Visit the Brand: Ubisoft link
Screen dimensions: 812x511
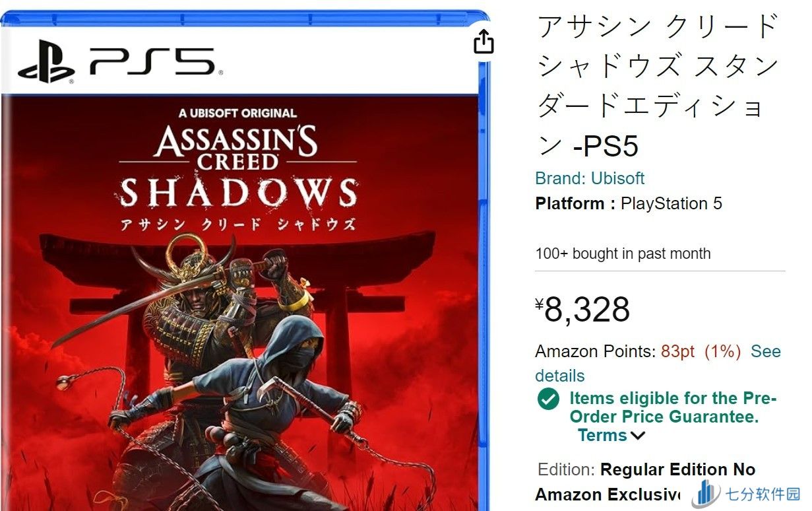[590, 179]
